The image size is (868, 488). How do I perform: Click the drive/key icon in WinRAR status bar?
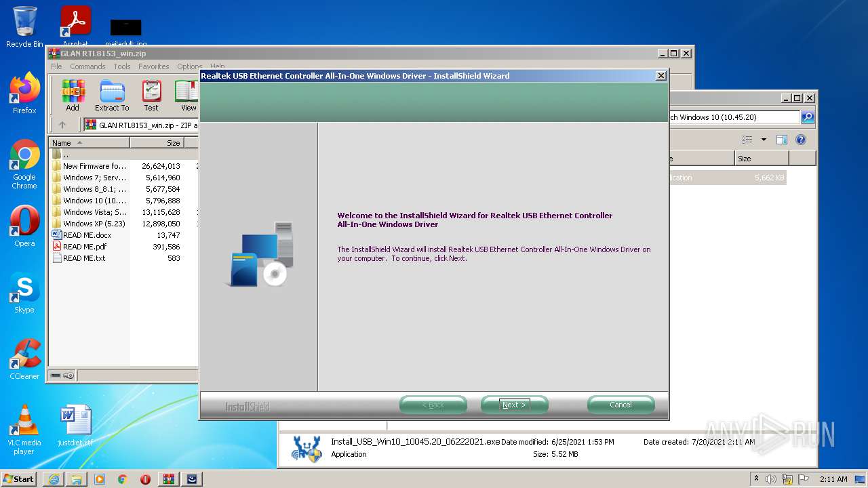(x=62, y=375)
